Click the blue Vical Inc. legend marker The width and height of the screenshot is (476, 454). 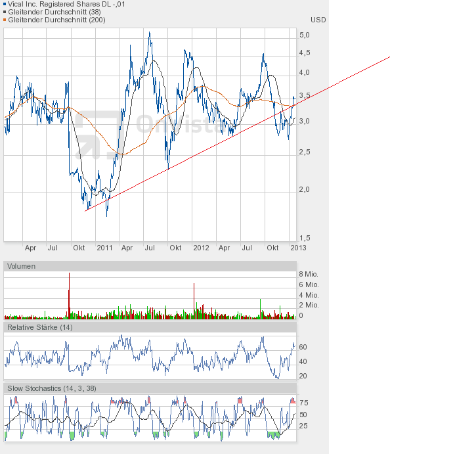(5, 4)
